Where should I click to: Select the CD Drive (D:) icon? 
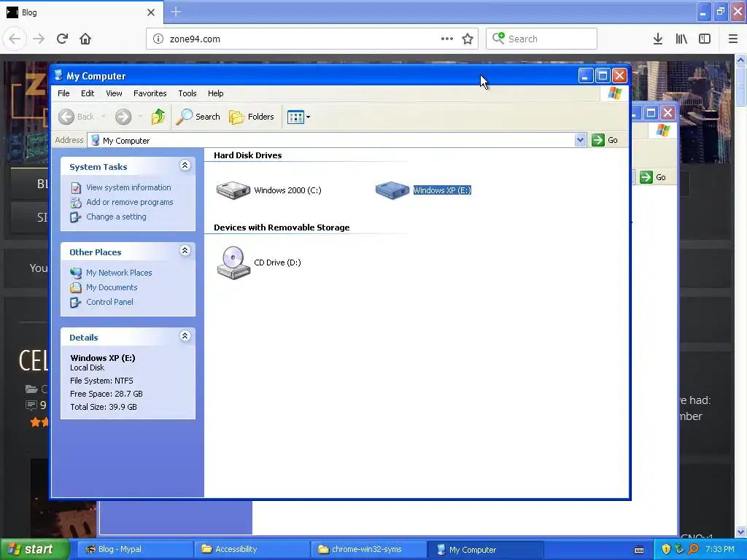(233, 262)
